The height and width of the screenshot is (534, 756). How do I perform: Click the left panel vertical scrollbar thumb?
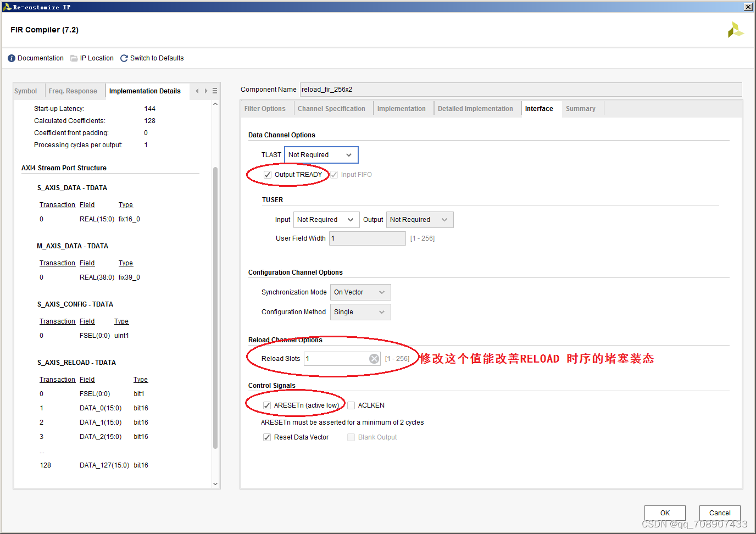coord(215,308)
